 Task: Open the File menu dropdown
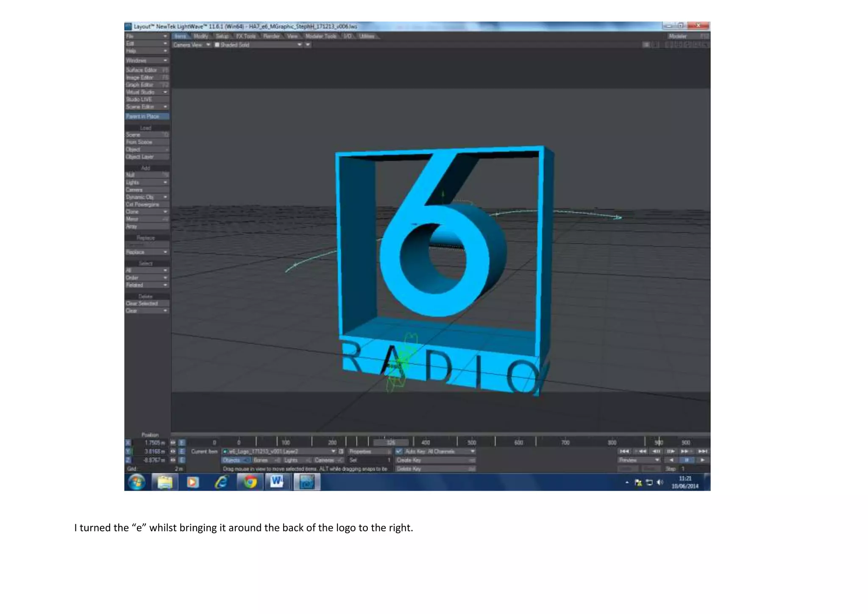147,36
